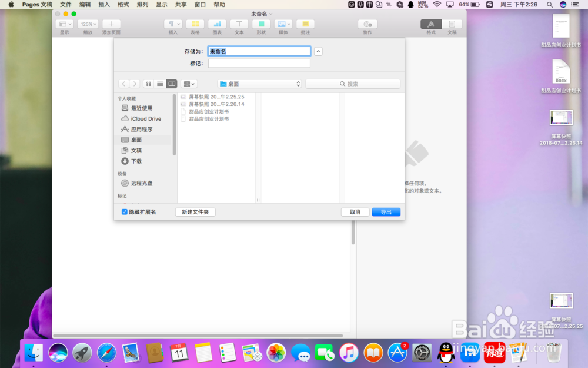
Task: Open Messages from the Dock
Action: point(300,353)
